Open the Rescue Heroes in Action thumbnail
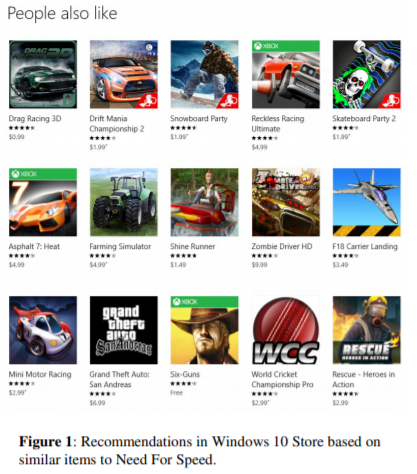 [x=367, y=330]
